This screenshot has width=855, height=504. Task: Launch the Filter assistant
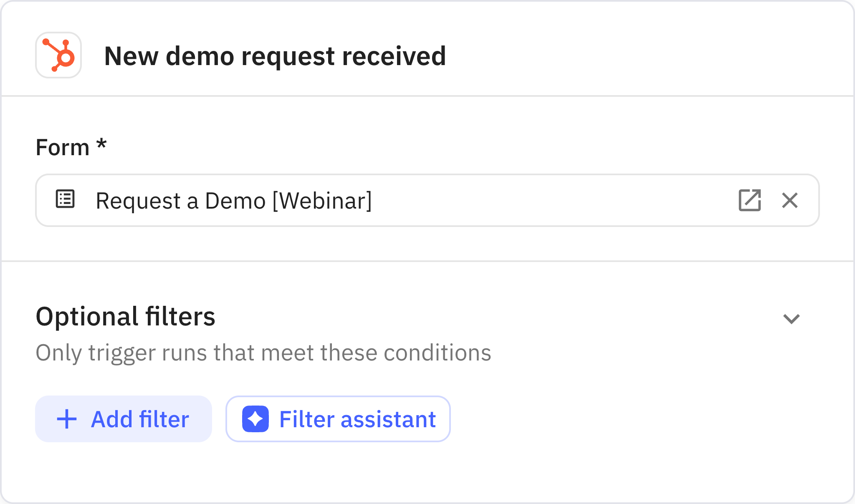coord(337,418)
